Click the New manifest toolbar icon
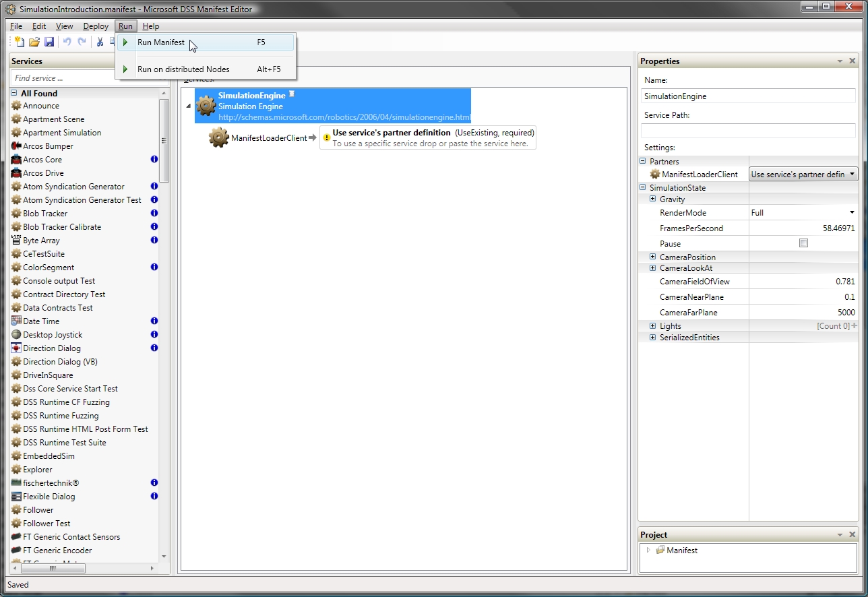Screen dimensions: 868x597 [x=20, y=42]
